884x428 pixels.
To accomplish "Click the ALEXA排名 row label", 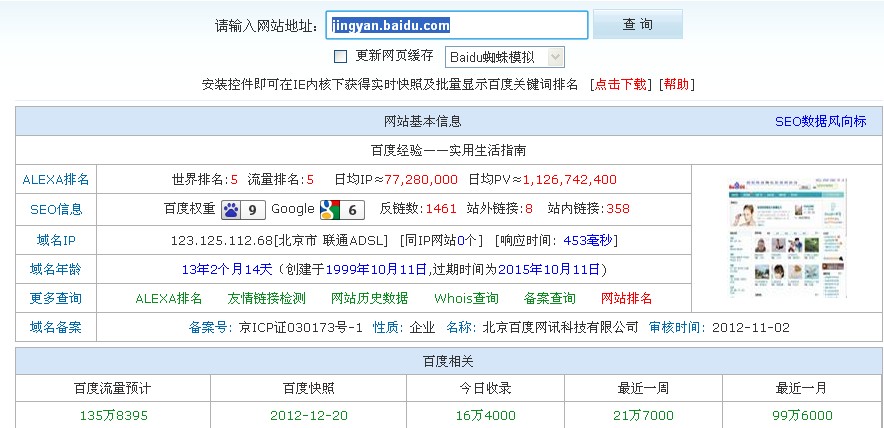I will pos(56,180).
